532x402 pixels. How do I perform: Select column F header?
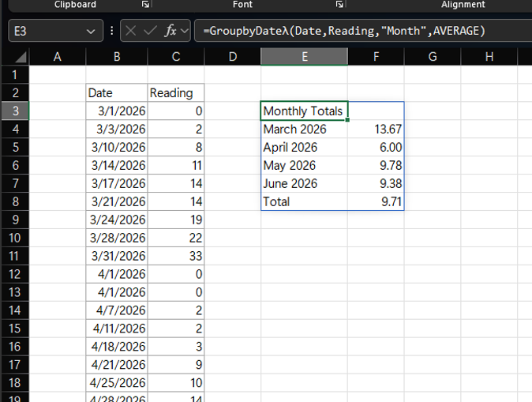(x=376, y=56)
